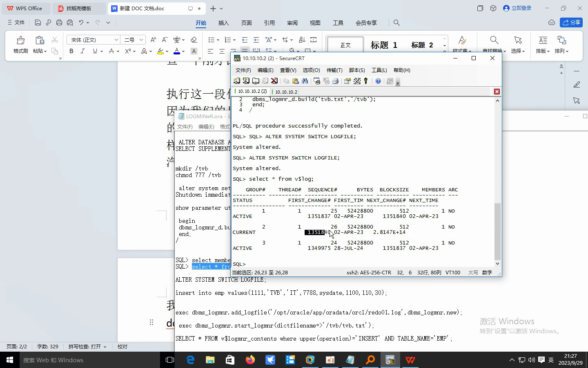Click the Print icon in SecureCRT toolbar
The width and height of the screenshot is (588, 368).
click(x=335, y=81)
